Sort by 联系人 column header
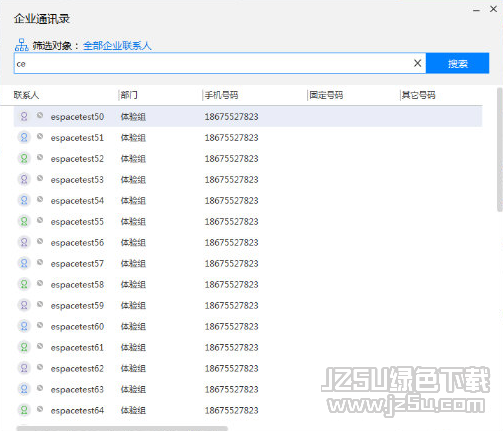Screen dimensions: 503x431 26,95
